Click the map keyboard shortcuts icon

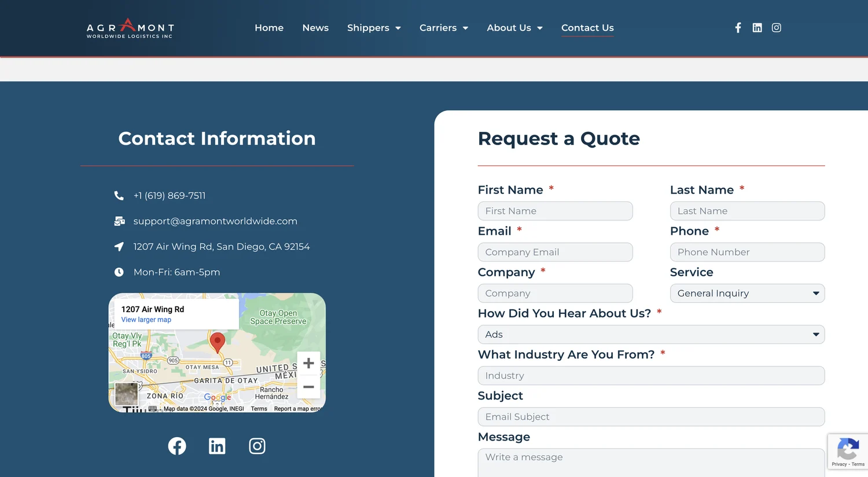point(153,408)
